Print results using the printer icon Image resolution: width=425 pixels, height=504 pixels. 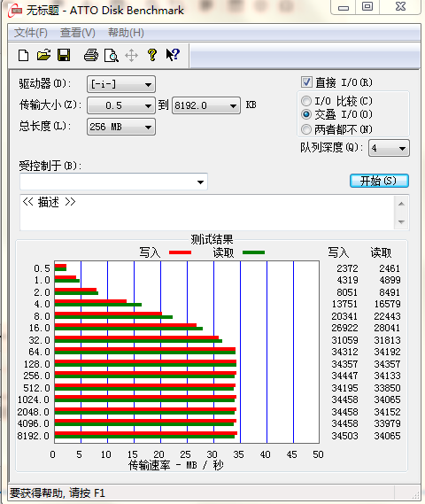coord(91,55)
